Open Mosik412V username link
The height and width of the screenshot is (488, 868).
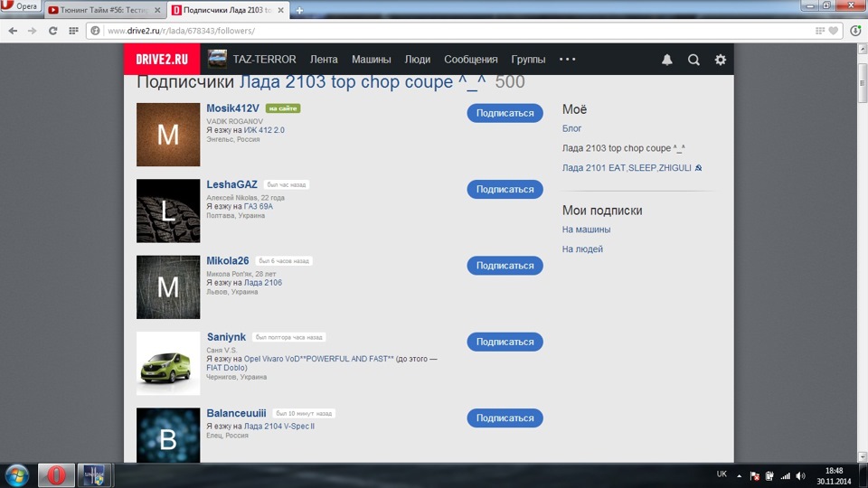(x=232, y=108)
